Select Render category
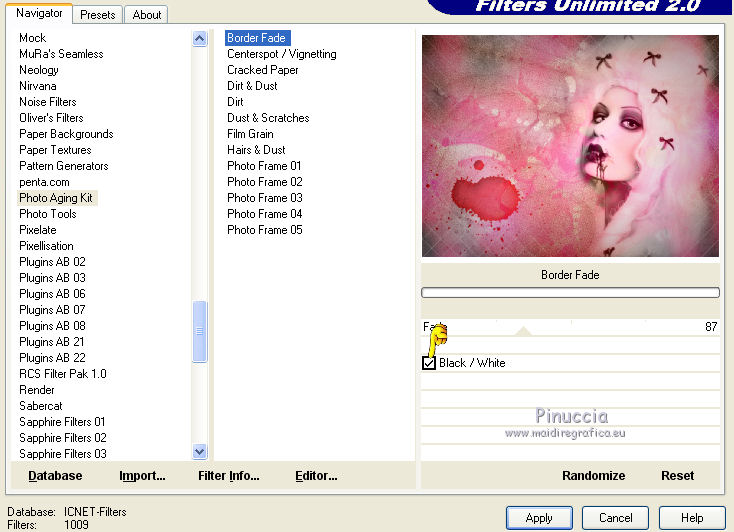Viewport: 734px width, 532px height. [37, 390]
